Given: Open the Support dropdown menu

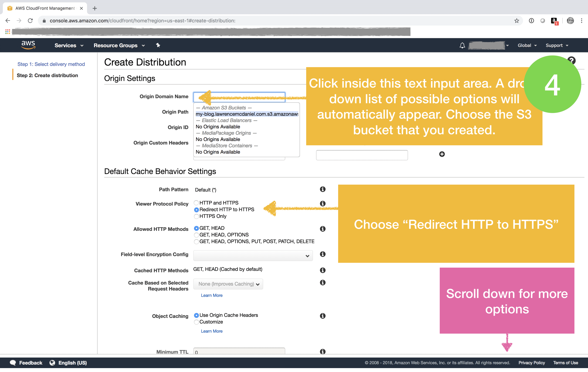Looking at the screenshot, I should pyautogui.click(x=557, y=46).
